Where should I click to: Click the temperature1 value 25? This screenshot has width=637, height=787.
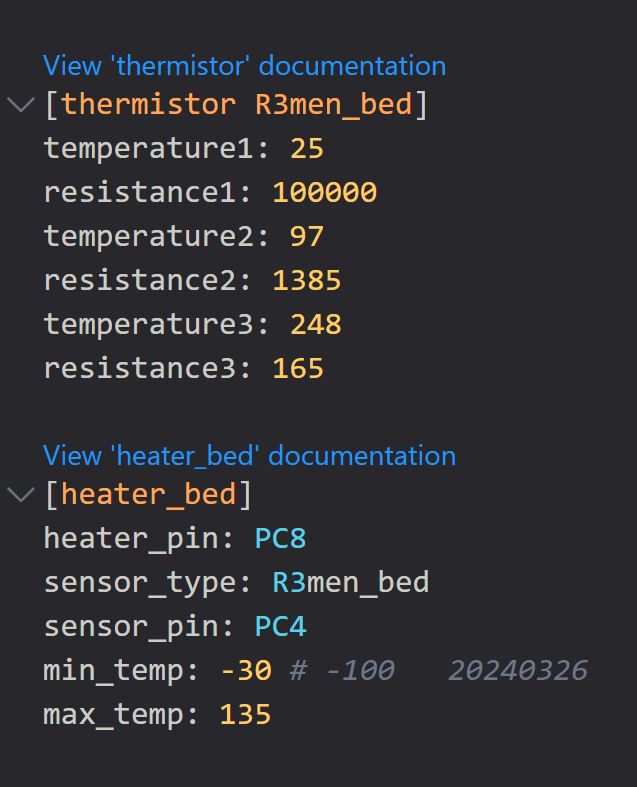pyautogui.click(x=306, y=149)
